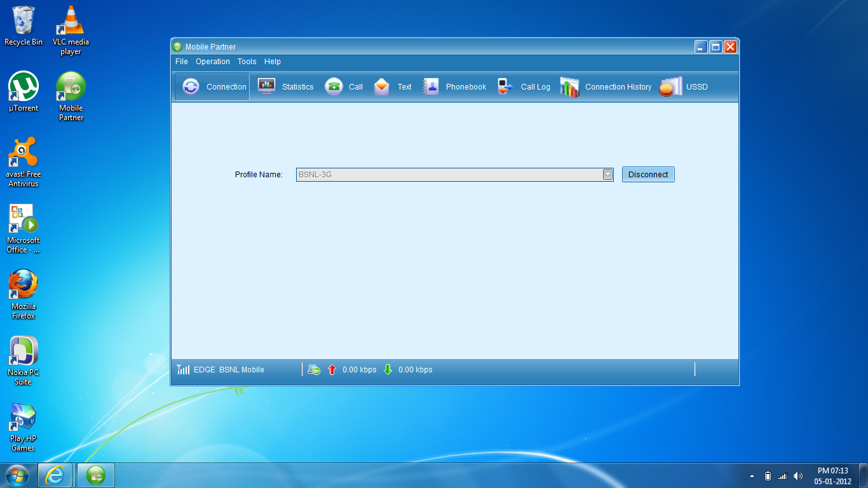The width and height of the screenshot is (868, 488).
Task: Open the taskbar clock showing PM 07:13
Action: tap(833, 476)
